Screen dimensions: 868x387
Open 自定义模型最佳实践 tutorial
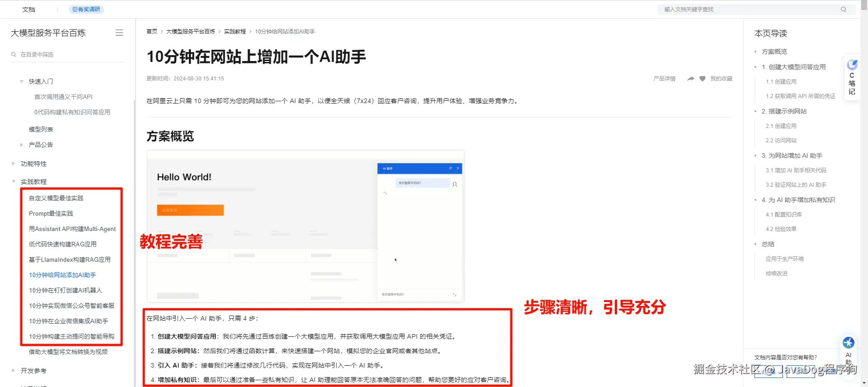[56, 198]
